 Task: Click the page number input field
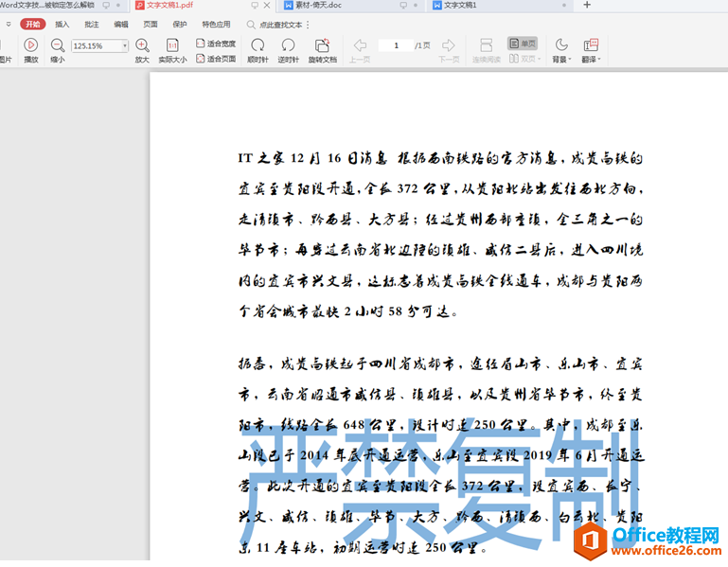coord(396,45)
